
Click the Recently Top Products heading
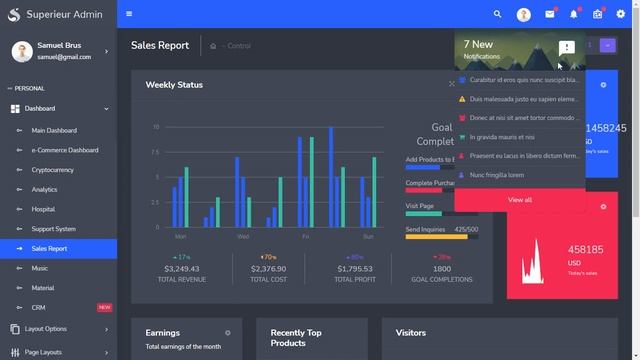pyautogui.click(x=296, y=338)
